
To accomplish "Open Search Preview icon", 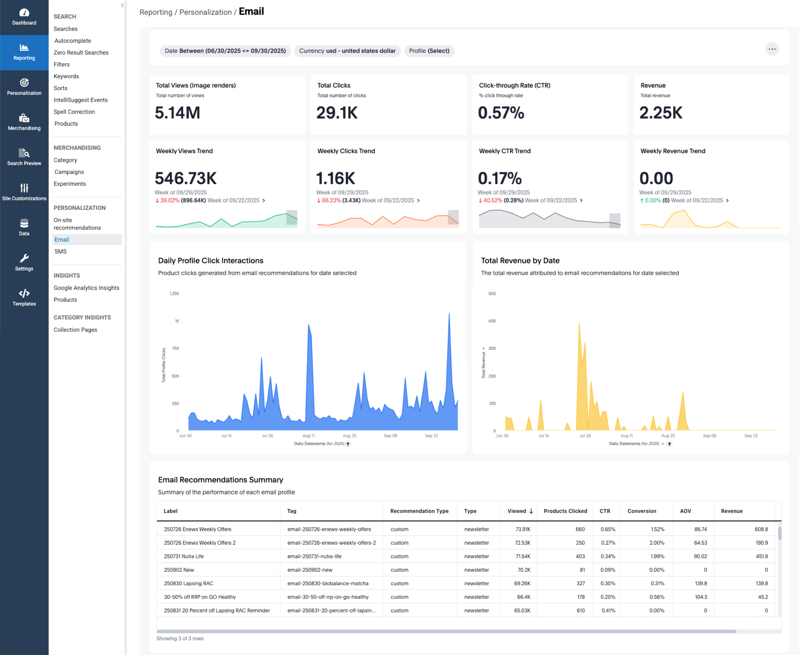I will [x=24, y=153].
